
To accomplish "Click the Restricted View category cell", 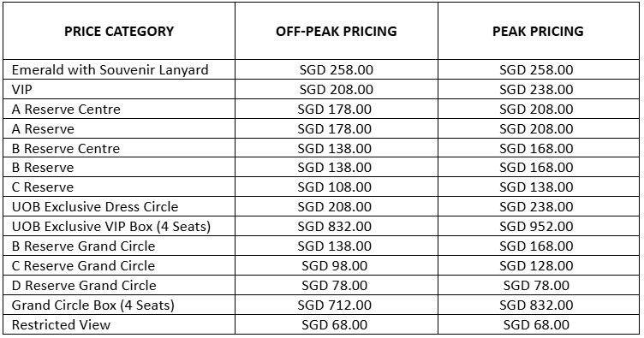I will tap(119, 324).
